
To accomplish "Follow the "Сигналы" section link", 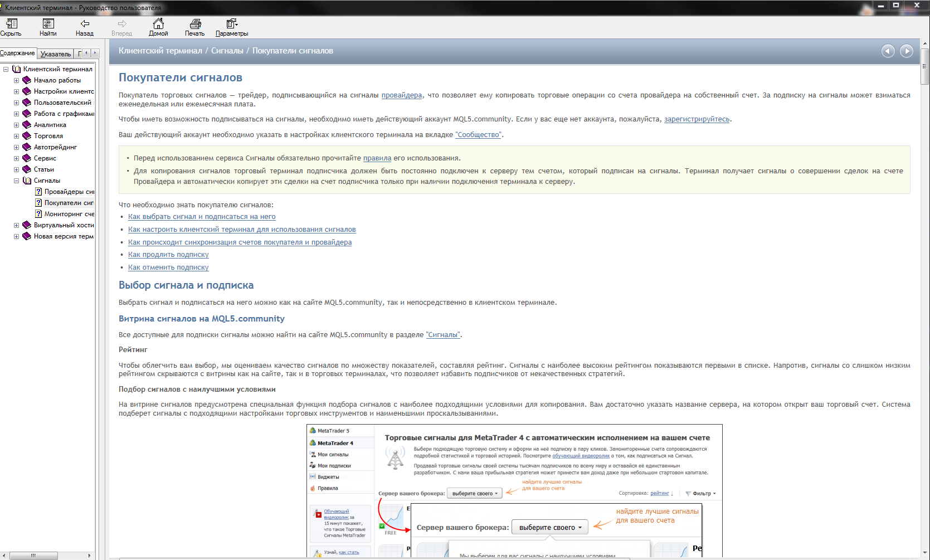I will (443, 335).
